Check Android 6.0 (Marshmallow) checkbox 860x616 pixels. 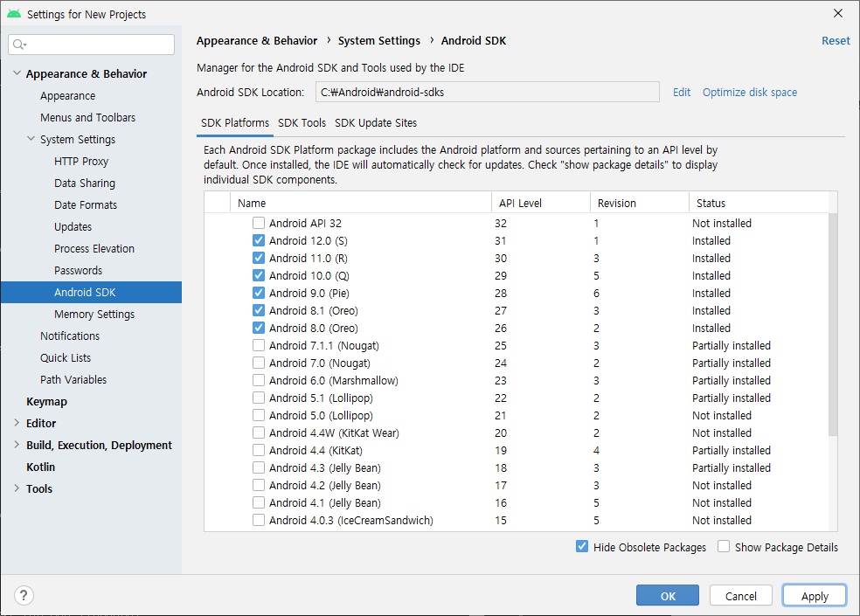click(x=259, y=380)
